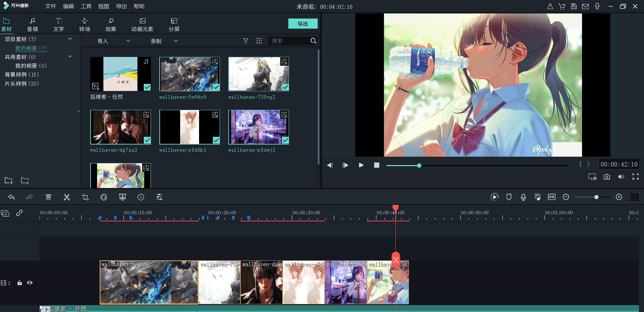Open the shopping cart icon
This screenshot has height=312, width=644.
562,6
